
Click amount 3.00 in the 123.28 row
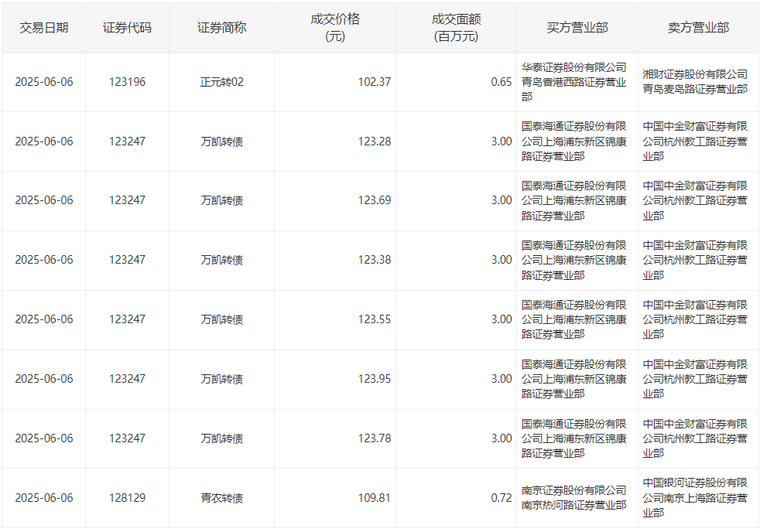(x=502, y=142)
